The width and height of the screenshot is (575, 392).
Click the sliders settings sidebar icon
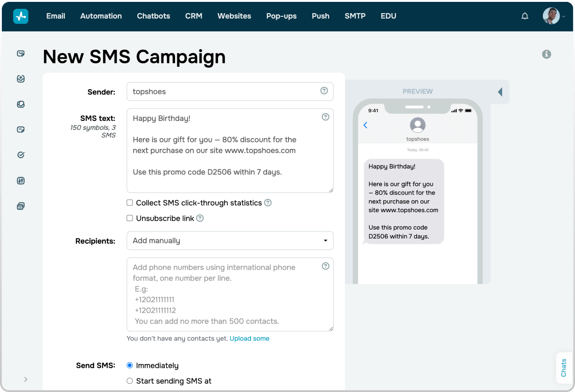[x=21, y=181]
